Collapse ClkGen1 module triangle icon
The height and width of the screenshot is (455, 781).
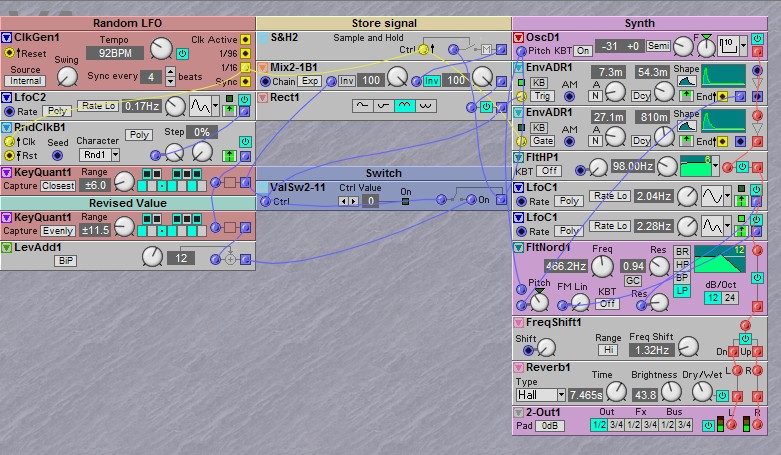tap(6, 37)
